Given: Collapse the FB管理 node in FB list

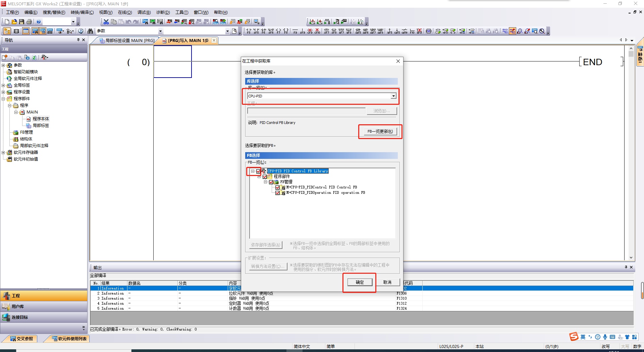Looking at the screenshot, I should (265, 182).
